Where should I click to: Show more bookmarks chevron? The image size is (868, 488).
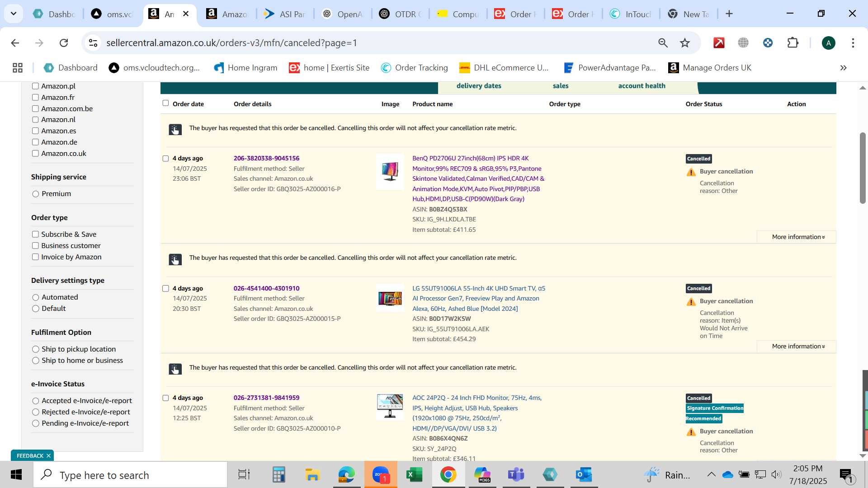point(843,68)
